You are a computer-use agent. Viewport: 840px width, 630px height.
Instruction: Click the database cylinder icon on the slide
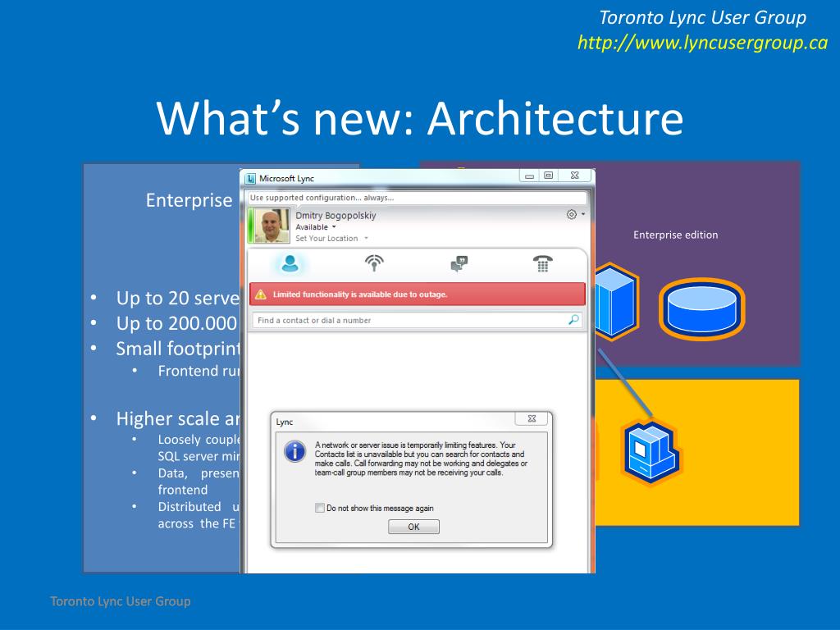[x=702, y=308]
